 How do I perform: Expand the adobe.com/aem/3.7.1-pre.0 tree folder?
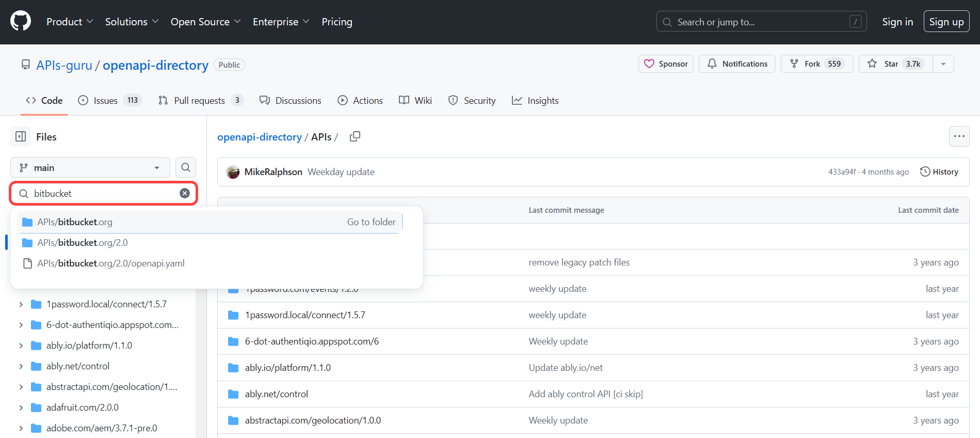[21, 428]
